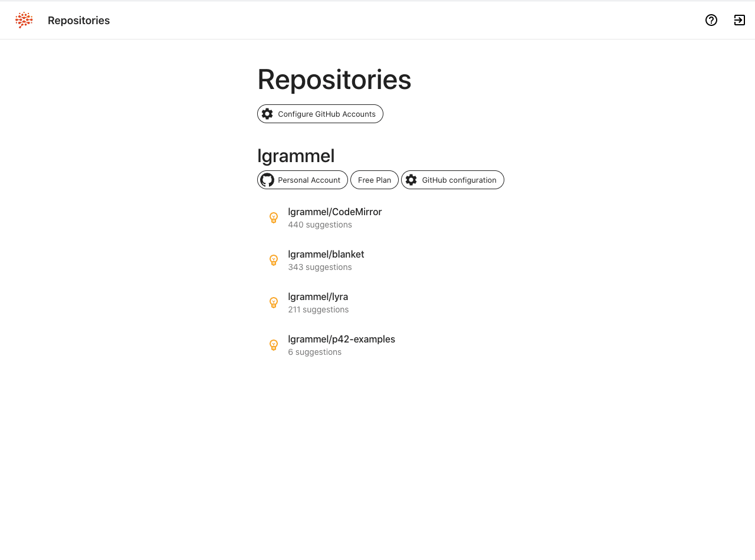The image size is (755, 560).
Task: Open the lgrammel/CodeMirror repository
Action: [x=335, y=212]
